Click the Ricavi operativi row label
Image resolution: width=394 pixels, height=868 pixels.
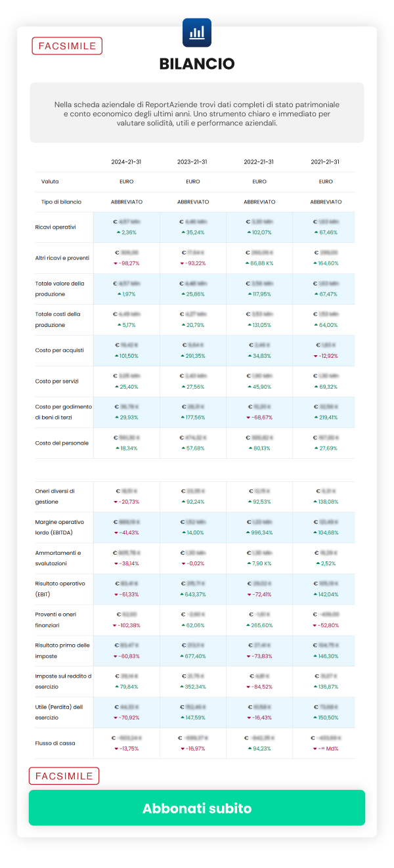pos(56,227)
